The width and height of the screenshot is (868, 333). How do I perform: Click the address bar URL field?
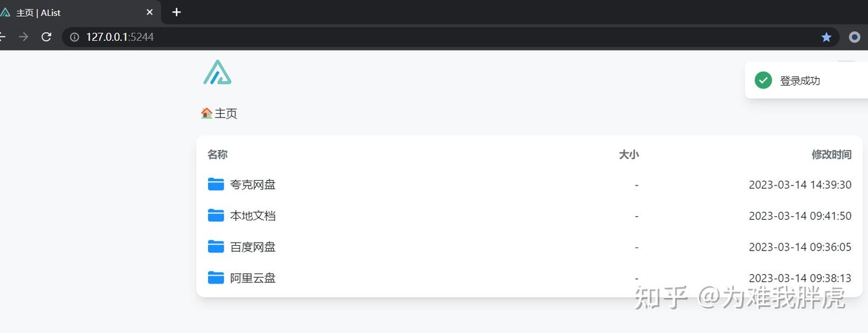pyautogui.click(x=422, y=37)
